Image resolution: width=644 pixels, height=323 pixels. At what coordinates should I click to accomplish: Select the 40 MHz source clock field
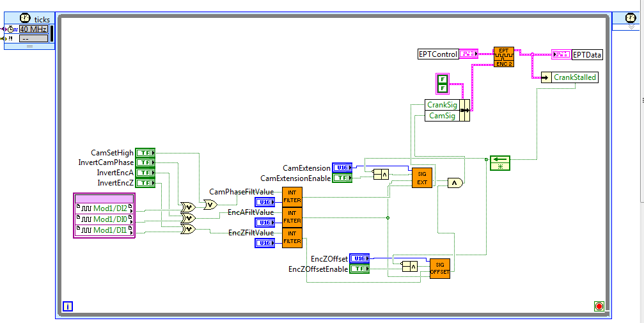tap(34, 29)
